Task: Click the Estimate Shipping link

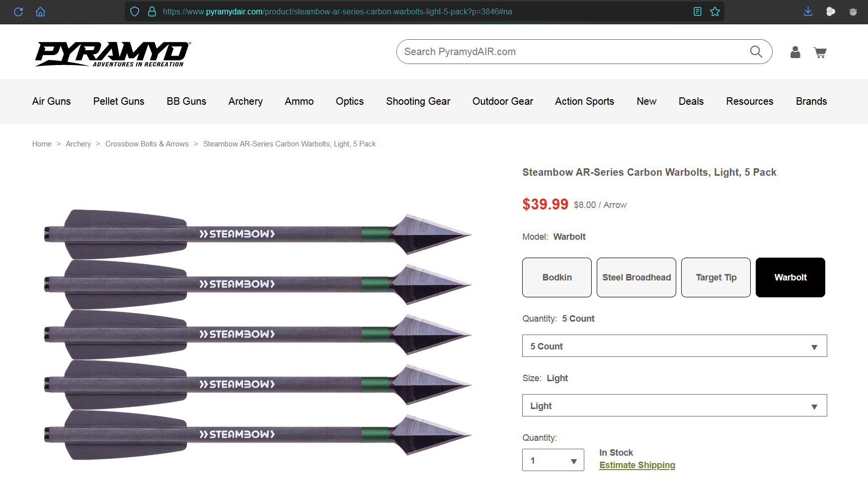Action: [x=637, y=465]
